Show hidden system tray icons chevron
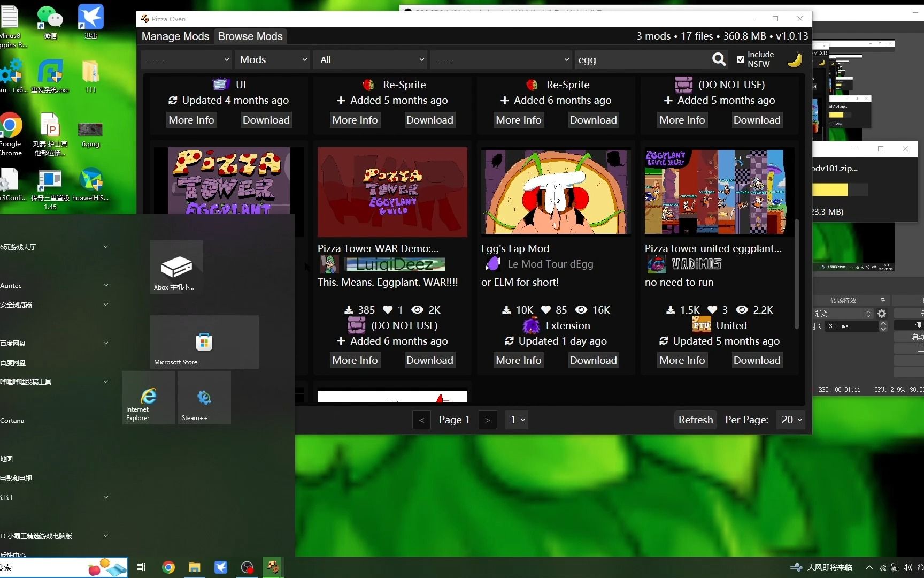 869,567
